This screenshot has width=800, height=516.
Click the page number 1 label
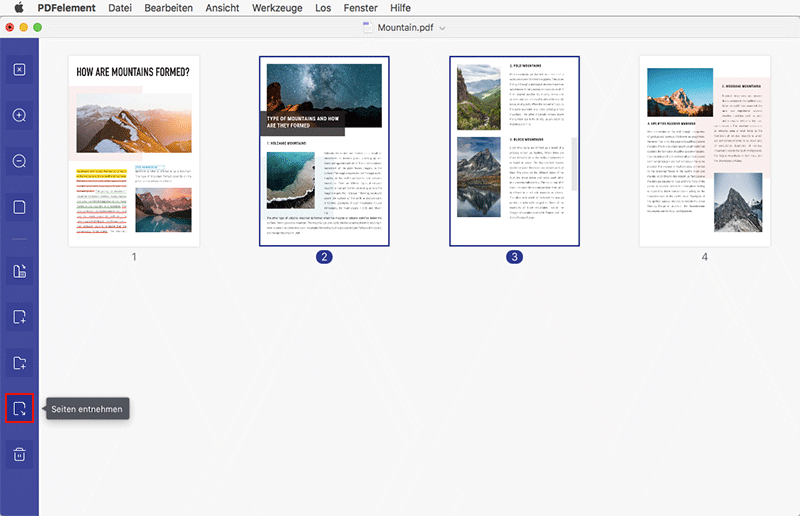[x=134, y=257]
